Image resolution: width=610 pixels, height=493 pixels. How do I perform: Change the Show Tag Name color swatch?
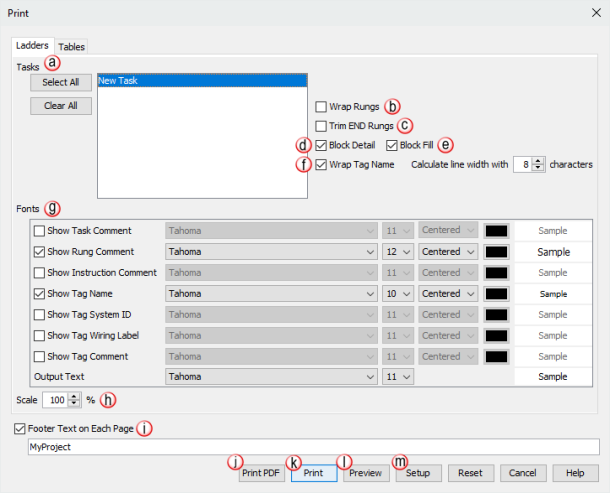[x=495, y=293]
